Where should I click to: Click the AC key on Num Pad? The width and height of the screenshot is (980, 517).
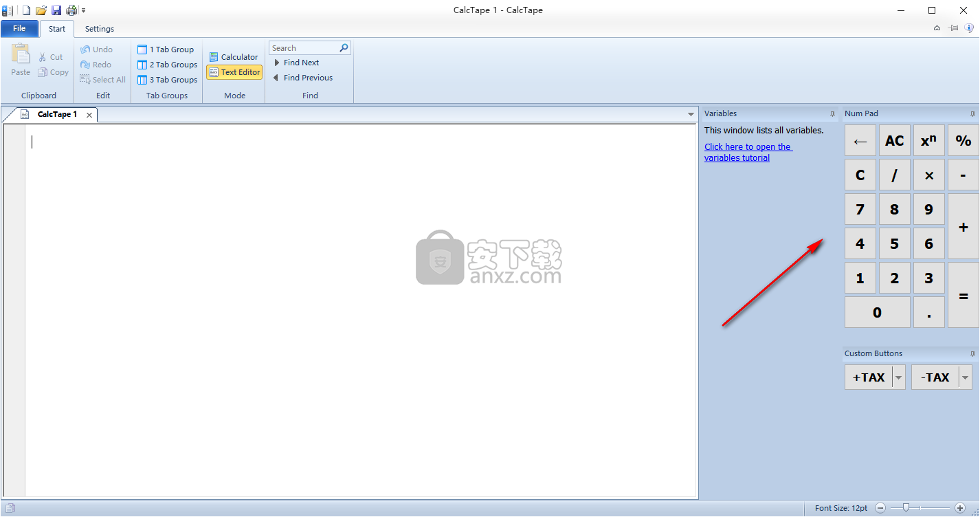tap(894, 140)
